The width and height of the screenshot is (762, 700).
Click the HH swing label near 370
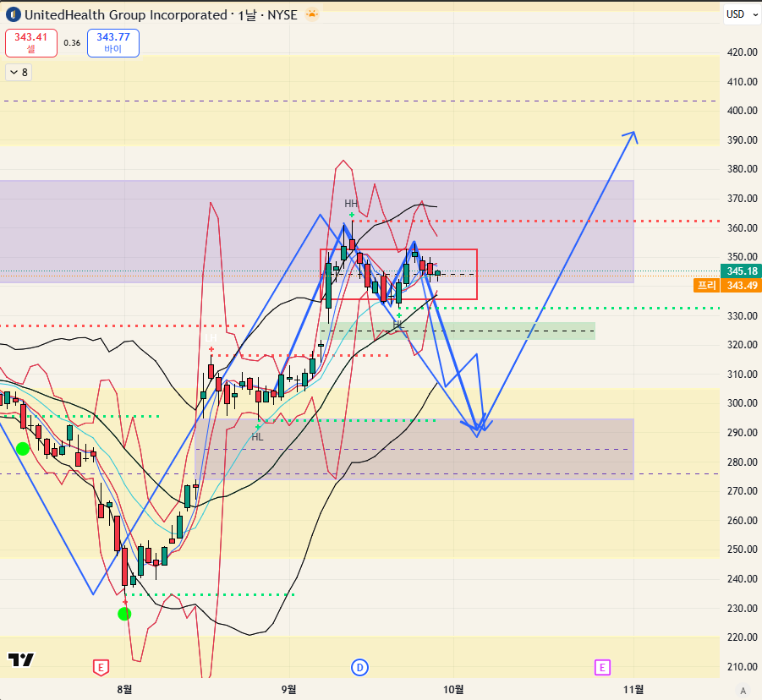click(x=351, y=203)
